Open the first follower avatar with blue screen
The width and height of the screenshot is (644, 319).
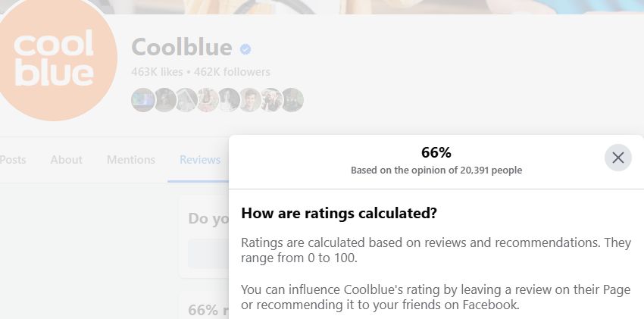coord(143,100)
